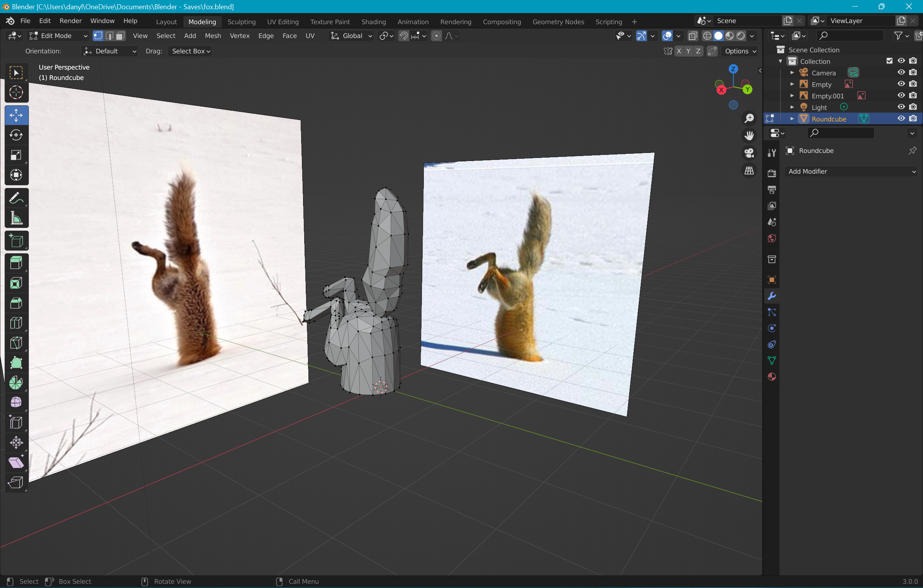Viewport: 923px width, 588px height.
Task: Enable vertex select mode
Action: (98, 36)
